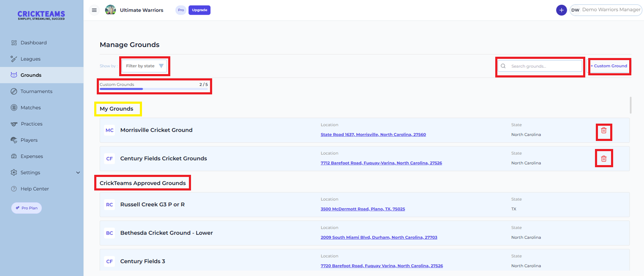Select the Morrisville Cricket Ground name
Screen dimensions: 644x276
(x=156, y=130)
